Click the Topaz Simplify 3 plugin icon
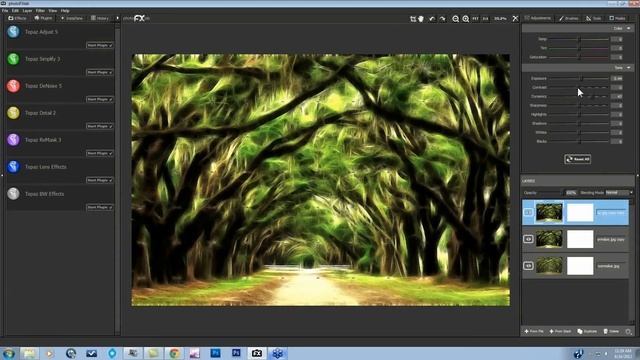Image resolution: width=640 pixels, height=360 pixels. 13,59
